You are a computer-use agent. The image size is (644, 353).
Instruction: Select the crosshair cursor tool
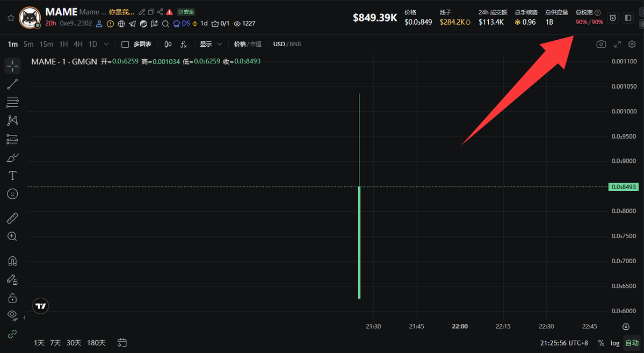[x=13, y=66]
